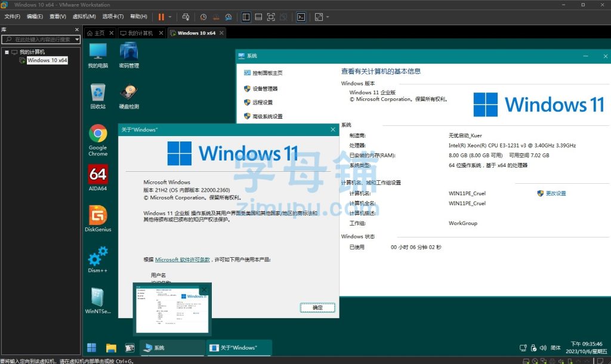Enter full screen mode via toolbar icon
The height and width of the screenshot is (364, 611).
coord(271,17)
